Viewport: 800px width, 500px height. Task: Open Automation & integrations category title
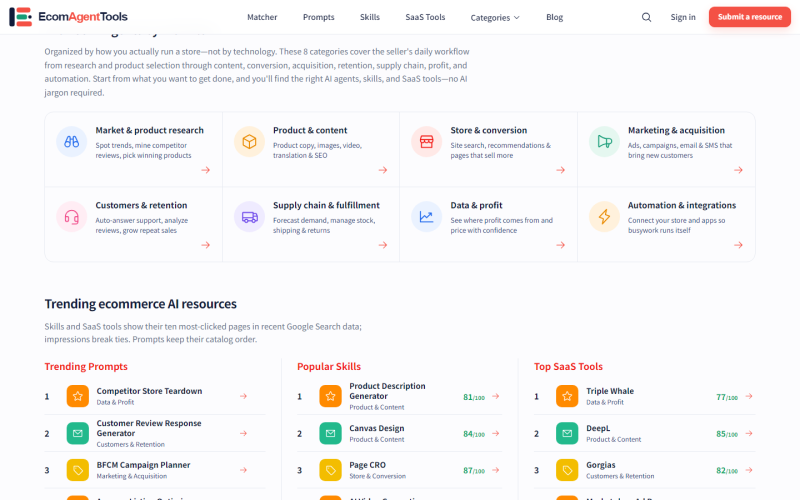[x=682, y=205]
